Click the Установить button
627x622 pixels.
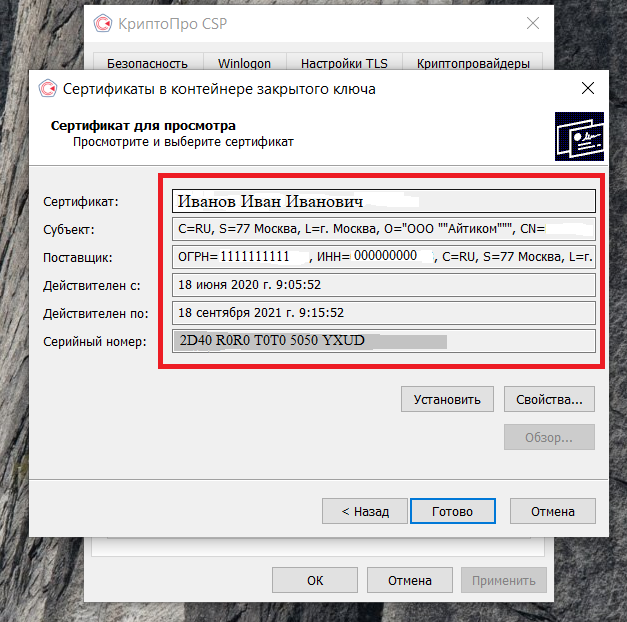click(x=447, y=399)
